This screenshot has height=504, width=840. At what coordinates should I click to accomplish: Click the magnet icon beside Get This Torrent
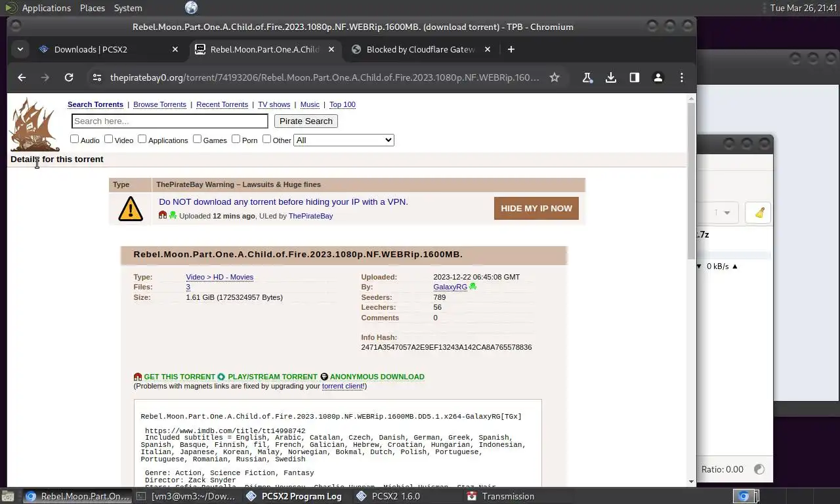coord(138,377)
